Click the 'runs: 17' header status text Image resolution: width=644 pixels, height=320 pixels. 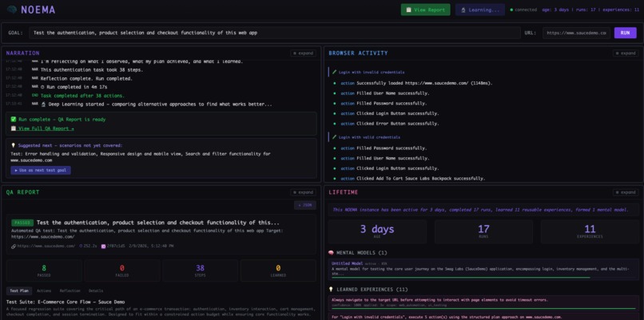coord(586,10)
